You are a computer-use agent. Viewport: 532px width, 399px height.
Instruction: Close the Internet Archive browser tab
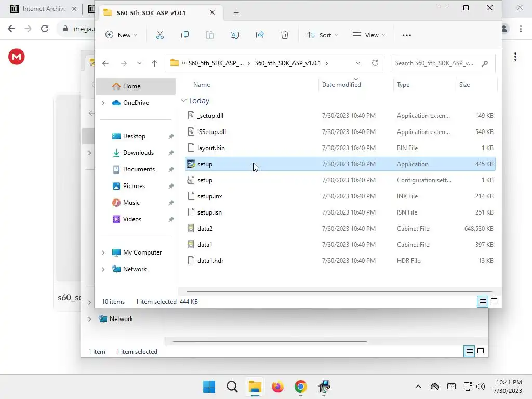tap(74, 9)
